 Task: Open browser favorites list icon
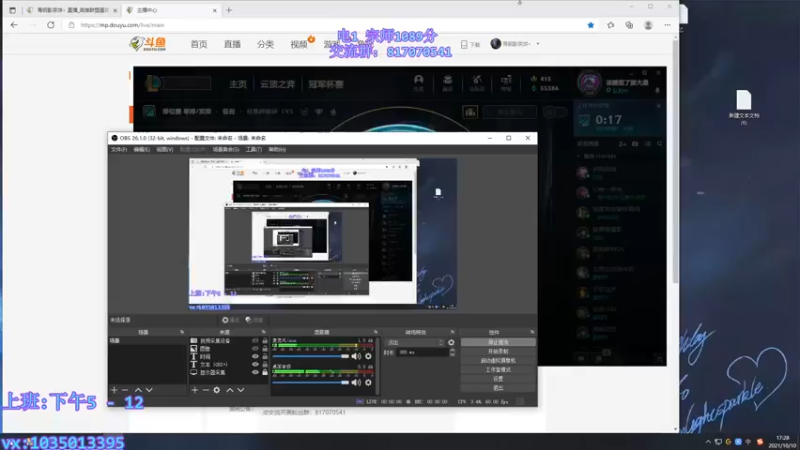611,24
